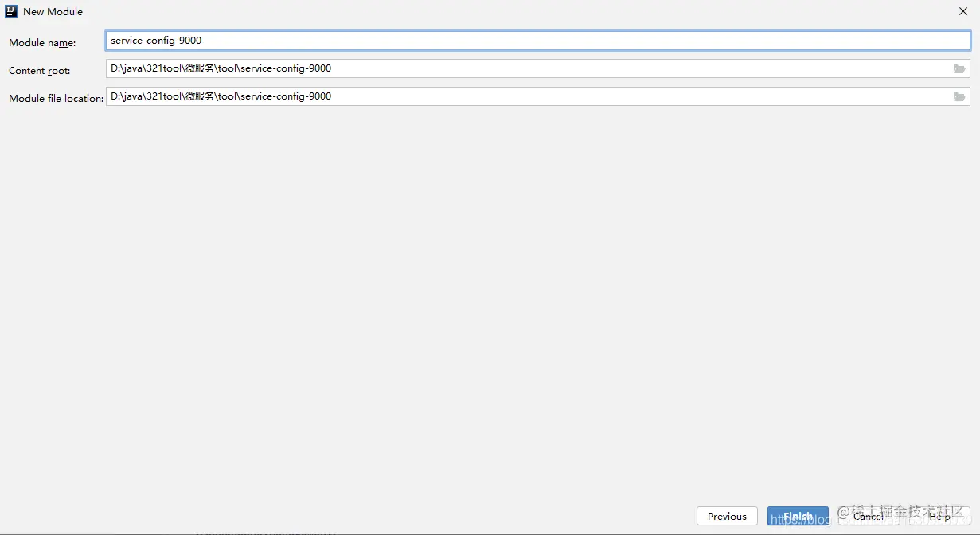
Task: Click the "Module name:" label
Action: tap(42, 42)
